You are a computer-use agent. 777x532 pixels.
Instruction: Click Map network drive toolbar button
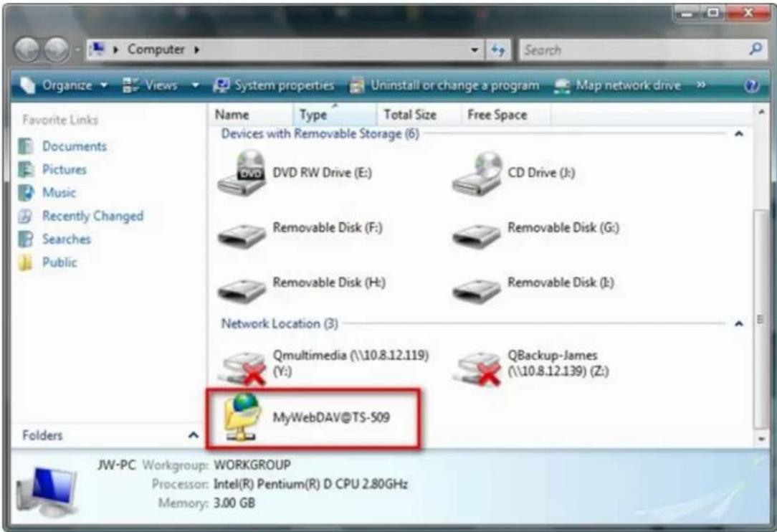(617, 86)
